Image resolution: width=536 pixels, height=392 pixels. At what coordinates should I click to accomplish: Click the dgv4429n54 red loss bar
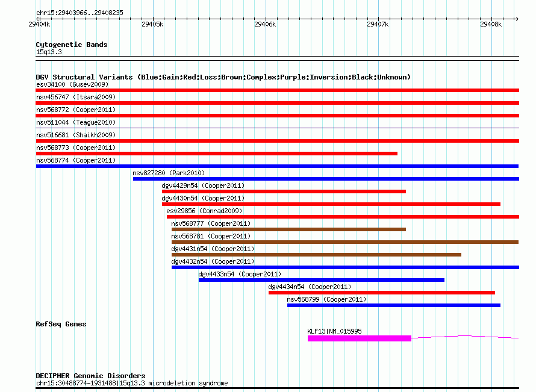(284, 191)
